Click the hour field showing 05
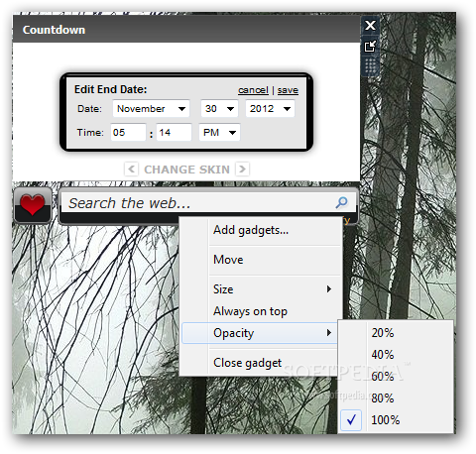The width and height of the screenshot is (476, 454). click(128, 133)
